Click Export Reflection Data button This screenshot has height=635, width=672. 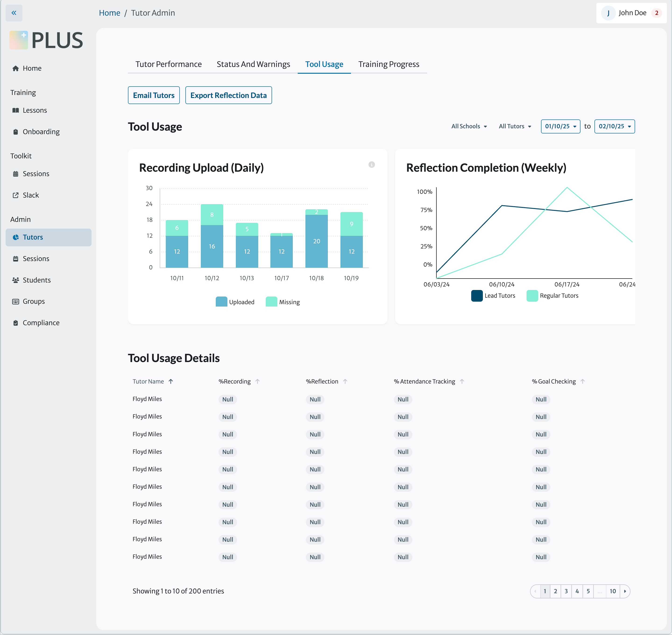[228, 95]
